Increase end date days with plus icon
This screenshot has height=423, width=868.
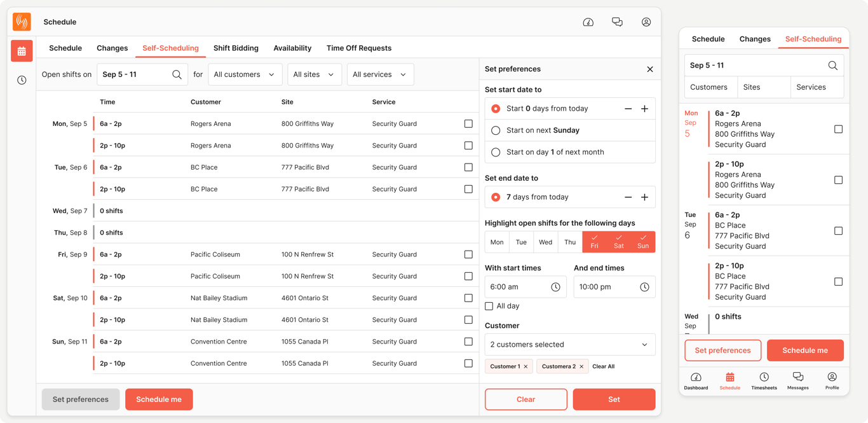point(644,197)
